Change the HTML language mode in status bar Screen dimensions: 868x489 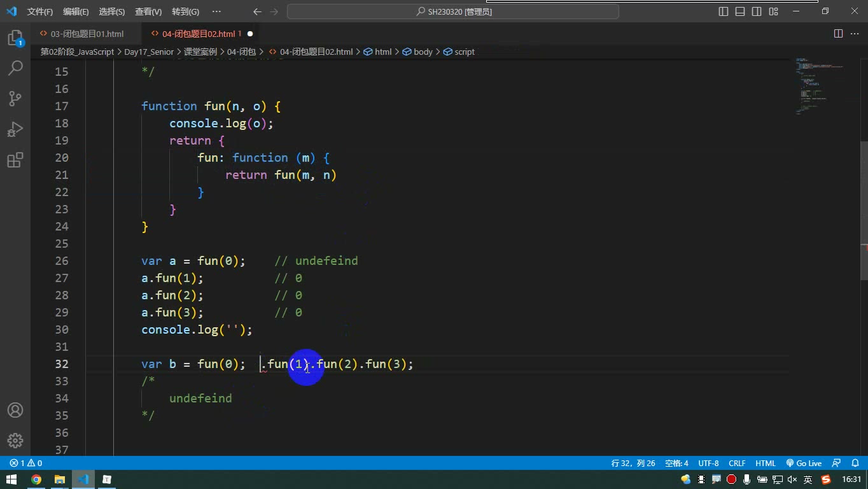pos(766,463)
